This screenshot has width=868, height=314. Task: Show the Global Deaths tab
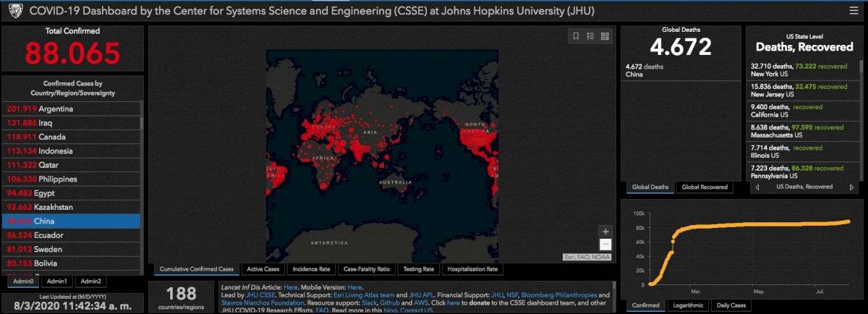point(650,187)
